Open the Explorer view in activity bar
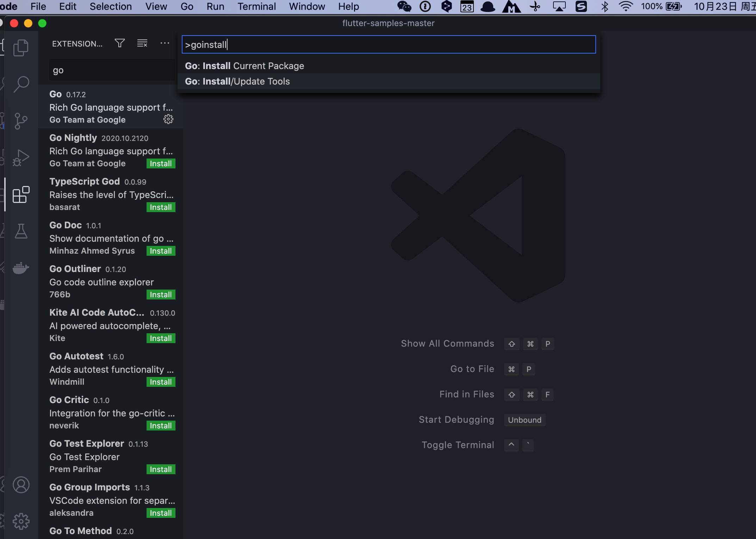Viewport: 756px width, 539px height. click(21, 48)
